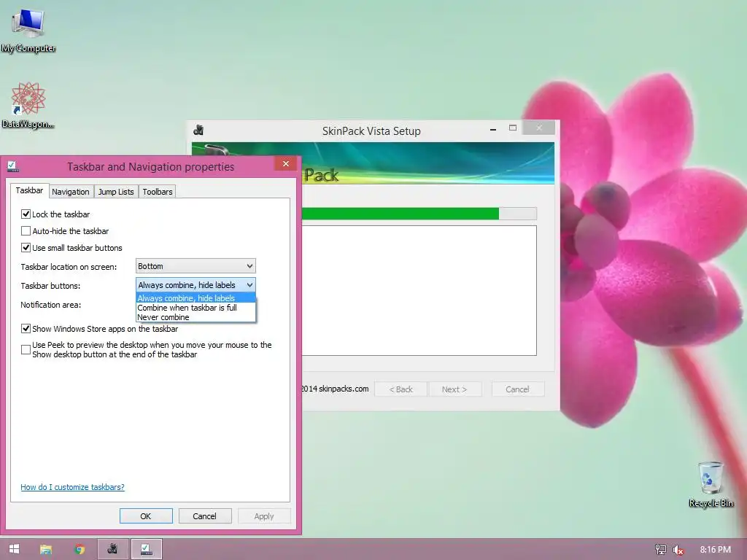Launch Chrome from the taskbar
Viewport: 747px width, 560px height.
(80, 549)
